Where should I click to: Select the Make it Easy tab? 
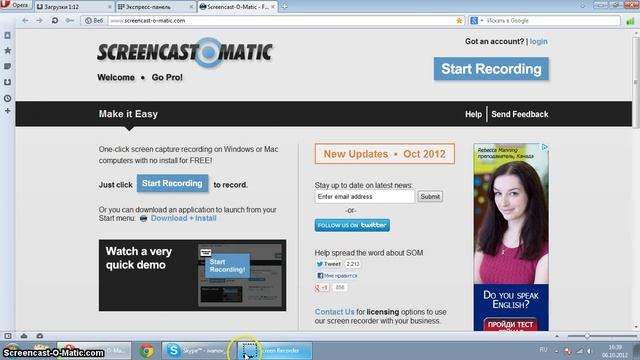[x=128, y=114]
